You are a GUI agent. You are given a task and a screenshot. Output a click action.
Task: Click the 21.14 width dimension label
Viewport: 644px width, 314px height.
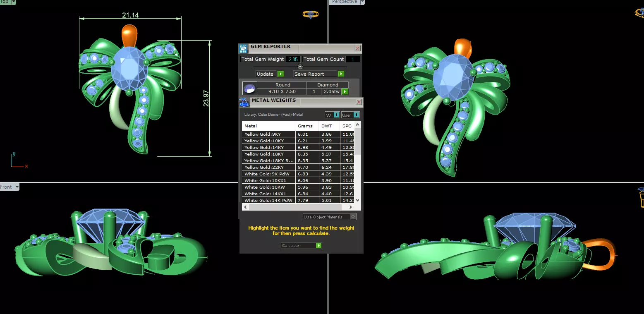(x=130, y=15)
